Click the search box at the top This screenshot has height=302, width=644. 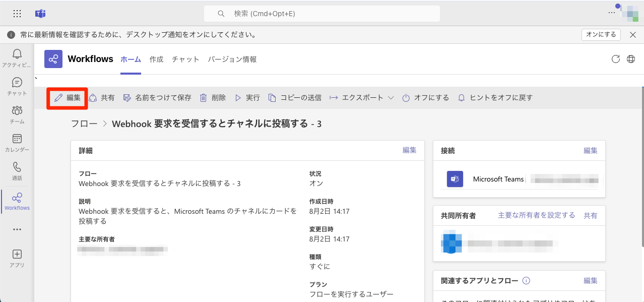321,14
